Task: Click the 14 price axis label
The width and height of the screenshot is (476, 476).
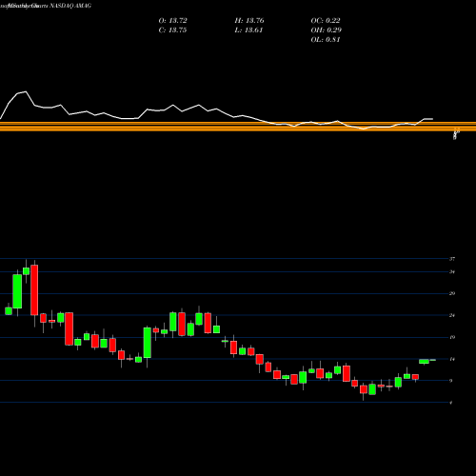Action: coord(452,359)
